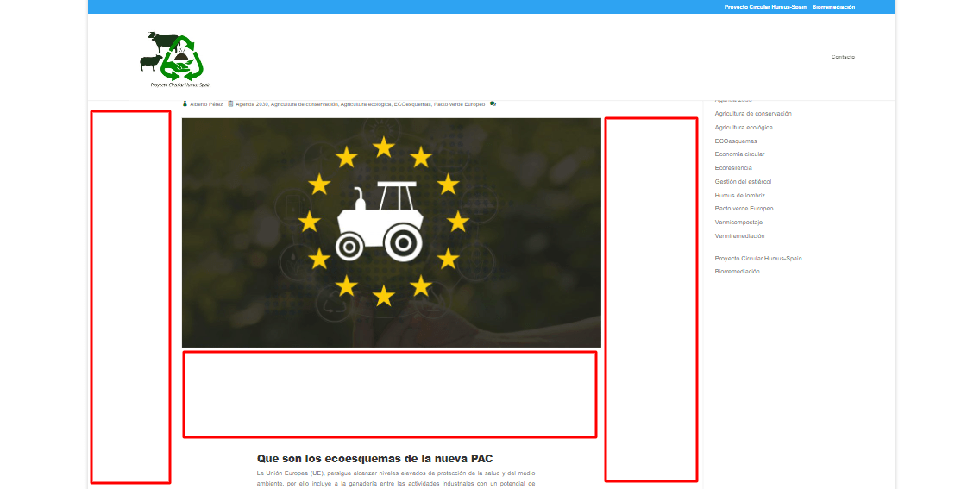The width and height of the screenshot is (980, 489).
Task: Open the Agenda 2030 category in post meta
Action: tap(252, 104)
